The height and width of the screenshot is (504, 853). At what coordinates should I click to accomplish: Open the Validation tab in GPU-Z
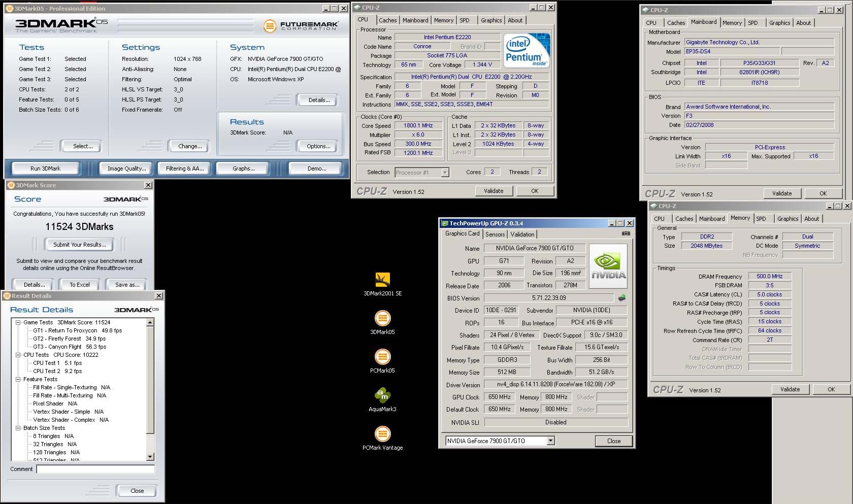pos(522,234)
